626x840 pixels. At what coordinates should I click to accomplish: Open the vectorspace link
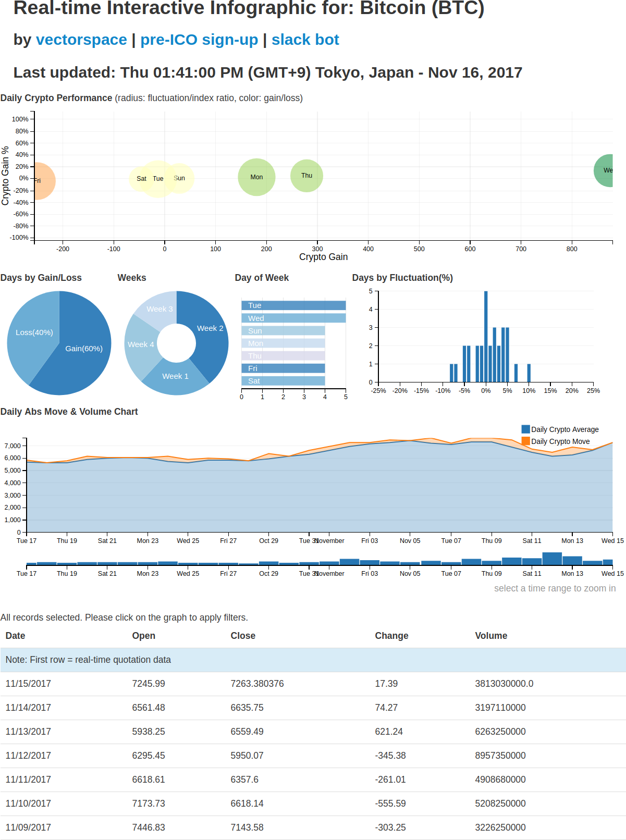click(81, 40)
